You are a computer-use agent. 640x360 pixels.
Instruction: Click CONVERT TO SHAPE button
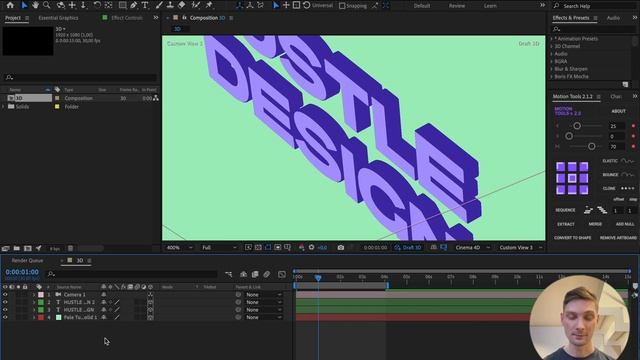click(572, 238)
